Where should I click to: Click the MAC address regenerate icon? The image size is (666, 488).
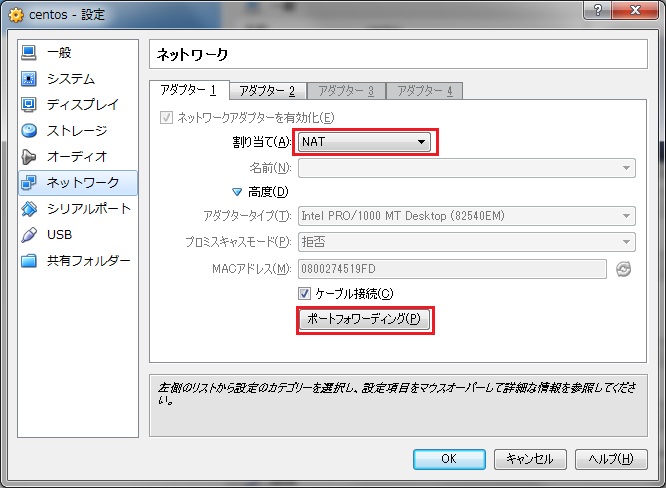624,269
